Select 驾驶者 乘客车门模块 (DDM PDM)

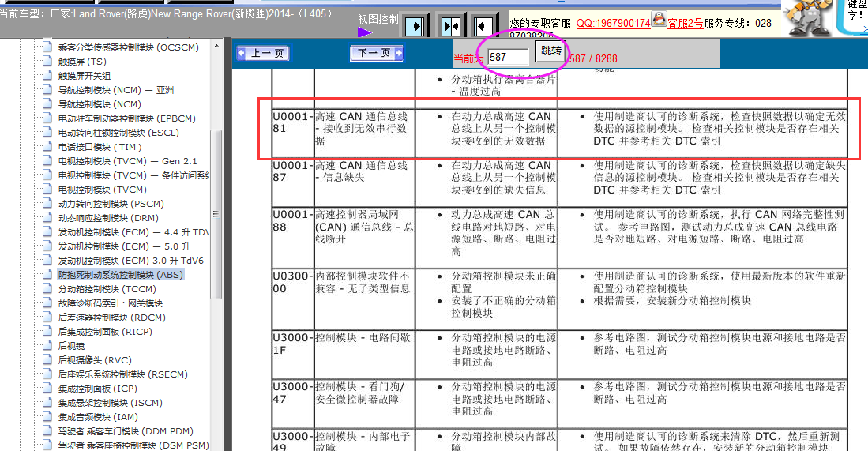point(126,431)
